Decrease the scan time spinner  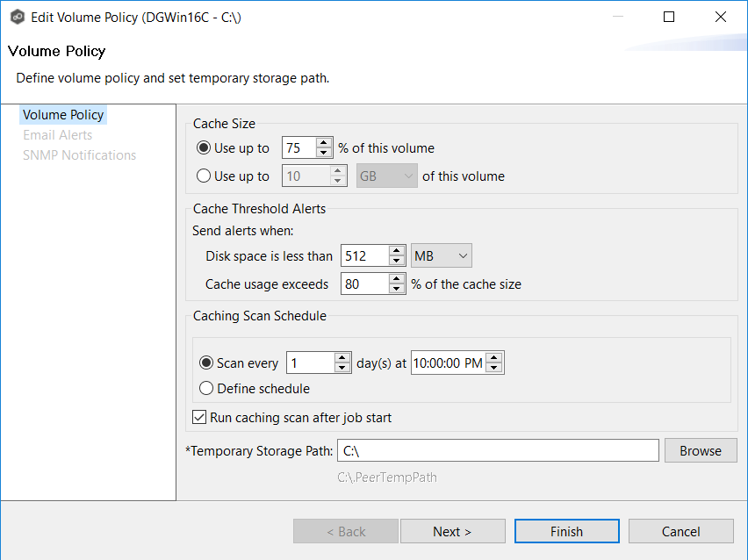pyautogui.click(x=495, y=368)
